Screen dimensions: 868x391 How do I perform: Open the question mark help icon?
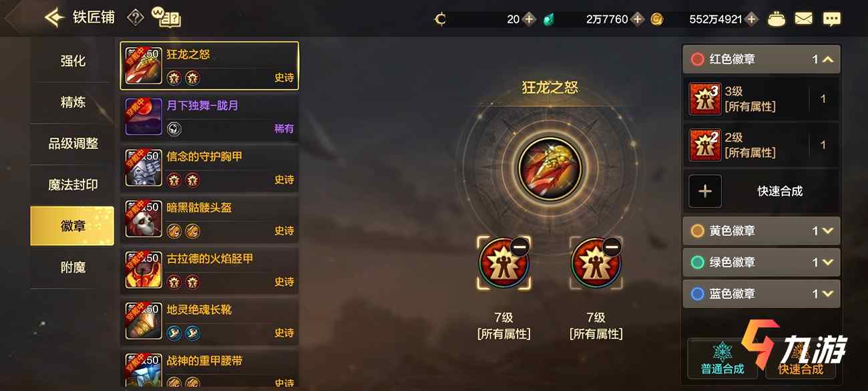136,18
